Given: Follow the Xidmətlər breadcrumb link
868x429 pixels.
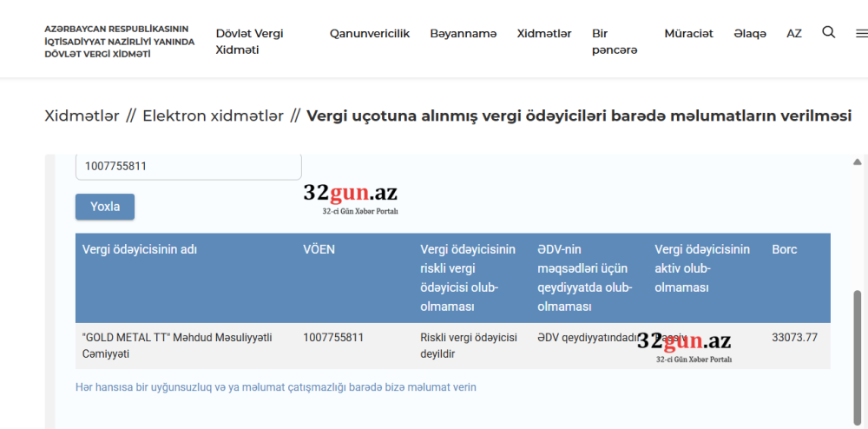Looking at the screenshot, I should [82, 116].
